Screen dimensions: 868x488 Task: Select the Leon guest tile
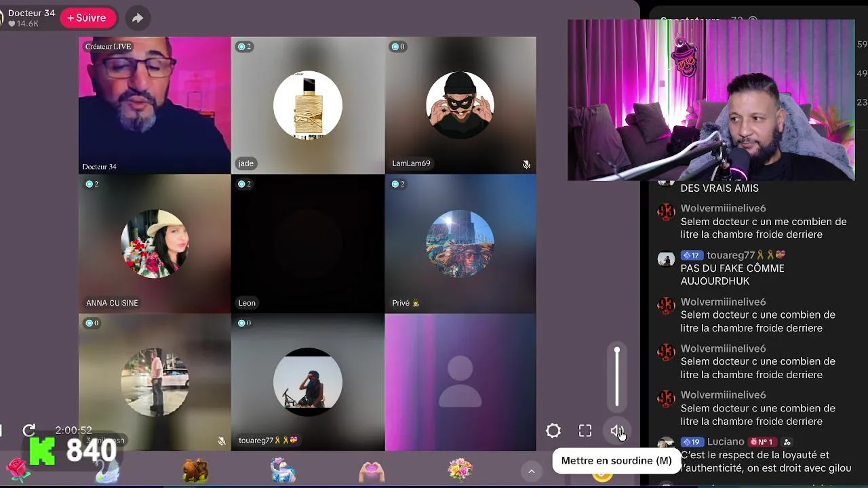[x=308, y=244]
